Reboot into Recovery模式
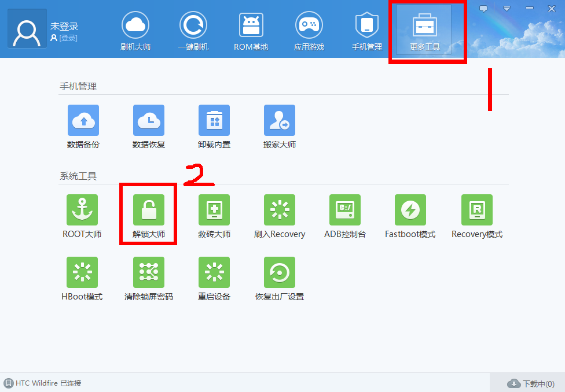Screen dimensions: 565x392 click(476, 210)
